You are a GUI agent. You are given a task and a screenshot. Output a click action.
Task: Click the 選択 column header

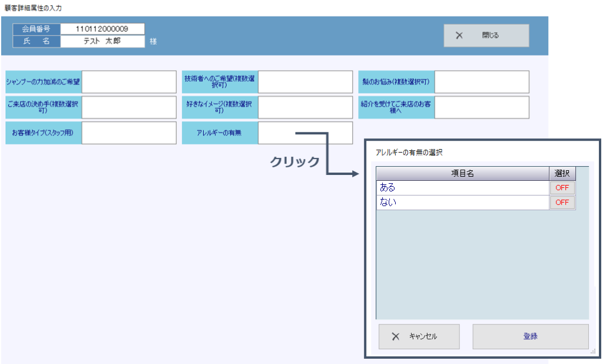coord(562,173)
